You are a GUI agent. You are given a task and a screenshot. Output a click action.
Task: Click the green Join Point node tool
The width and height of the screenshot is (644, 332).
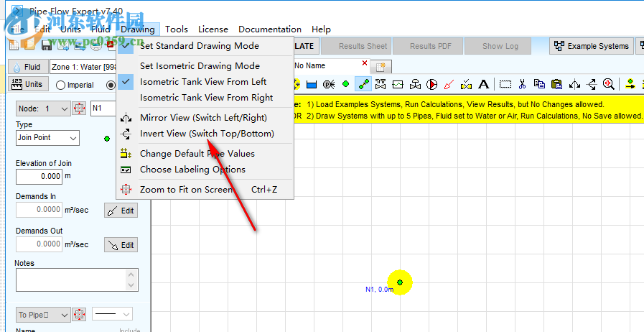(x=345, y=84)
